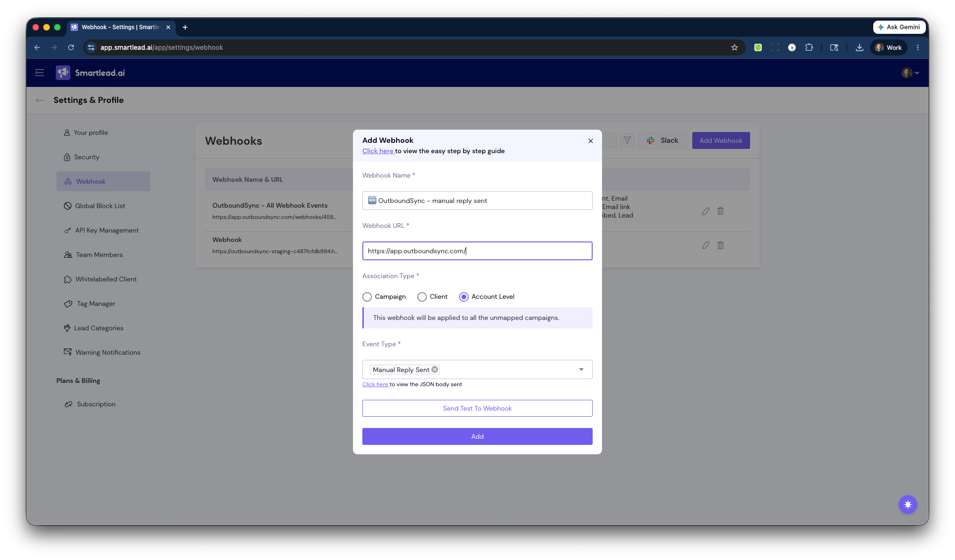Open Your profile settings
955x560 pixels.
pyautogui.click(x=86, y=132)
